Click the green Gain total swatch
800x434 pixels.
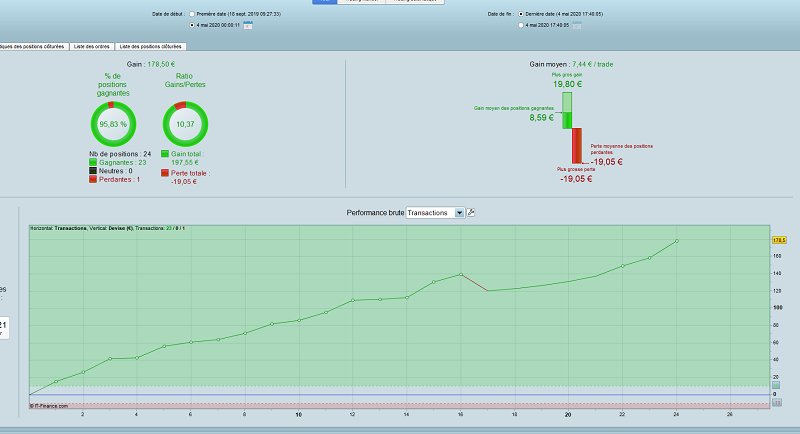coord(165,154)
